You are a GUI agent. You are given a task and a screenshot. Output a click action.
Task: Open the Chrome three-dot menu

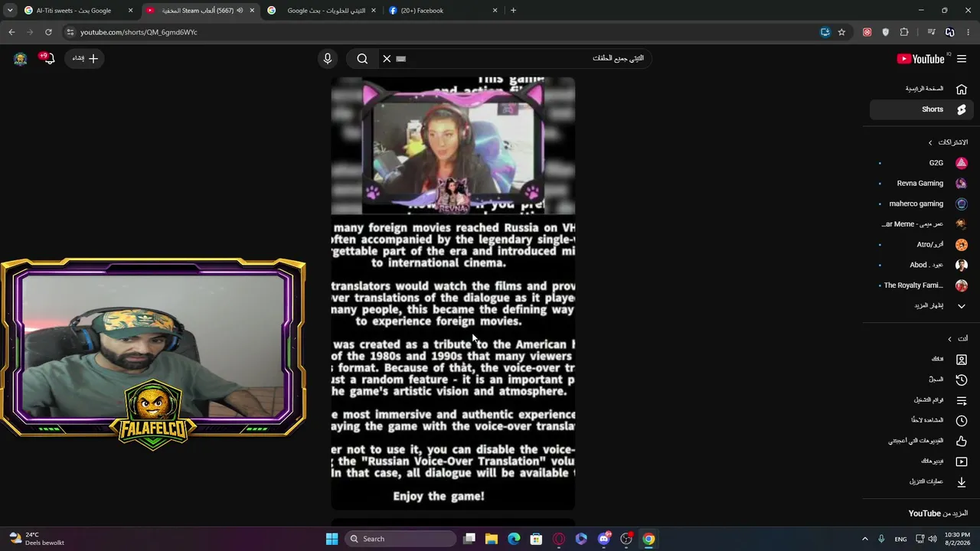point(969,32)
